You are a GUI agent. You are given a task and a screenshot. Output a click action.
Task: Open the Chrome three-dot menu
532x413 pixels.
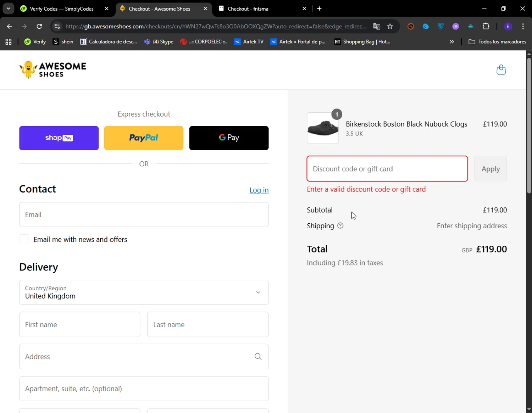point(523,26)
